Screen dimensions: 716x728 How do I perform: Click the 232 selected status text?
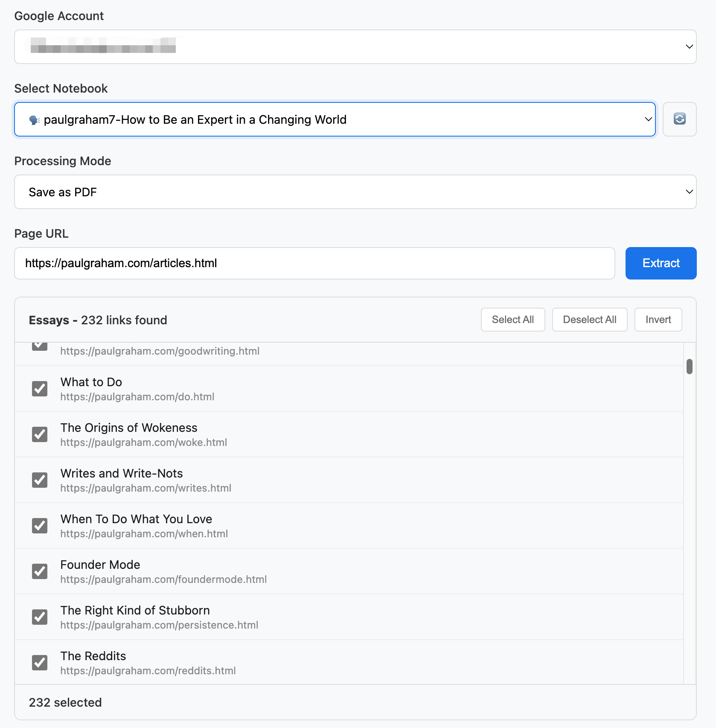point(65,702)
